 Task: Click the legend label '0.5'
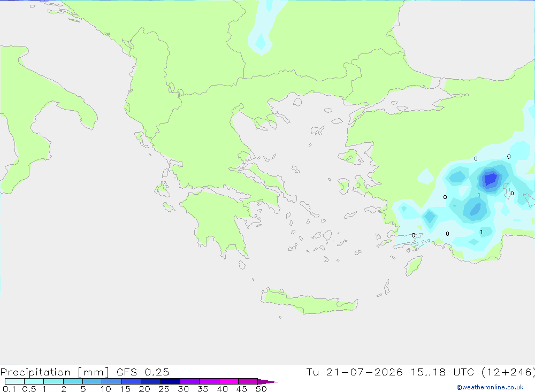(x=29, y=389)
